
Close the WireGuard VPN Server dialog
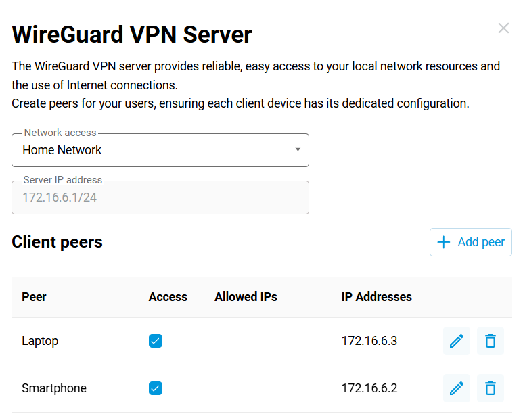[503, 28]
